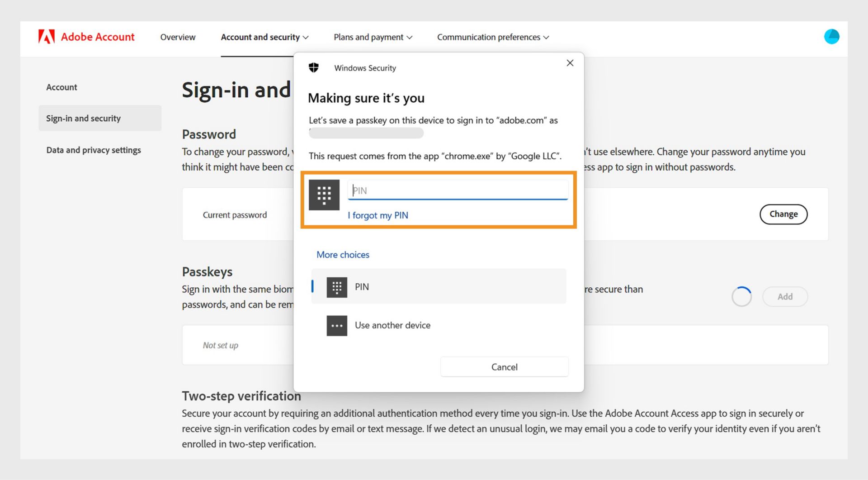
Task: Open the Communication preferences dropdown
Action: tap(492, 37)
